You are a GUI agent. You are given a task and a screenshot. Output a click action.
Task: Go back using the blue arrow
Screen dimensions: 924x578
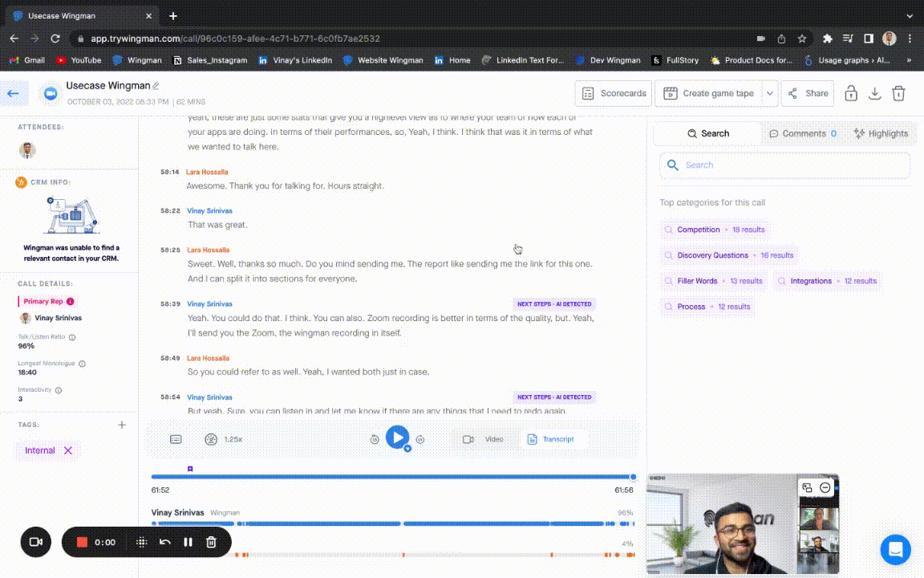[13, 93]
